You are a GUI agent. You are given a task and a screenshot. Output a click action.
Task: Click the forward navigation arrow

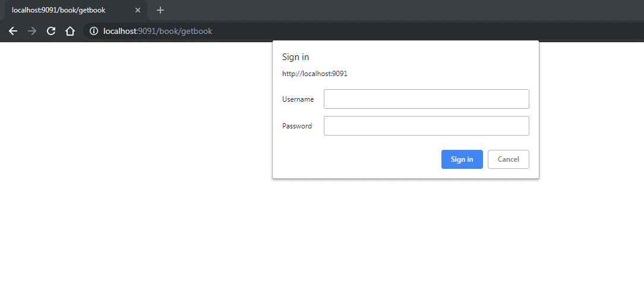point(32,31)
